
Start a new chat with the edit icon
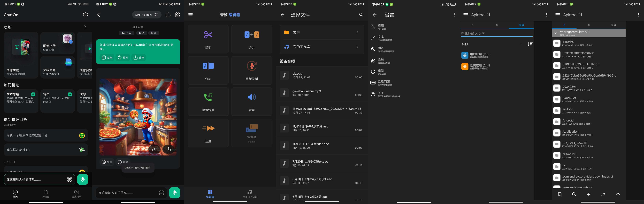tap(178, 15)
